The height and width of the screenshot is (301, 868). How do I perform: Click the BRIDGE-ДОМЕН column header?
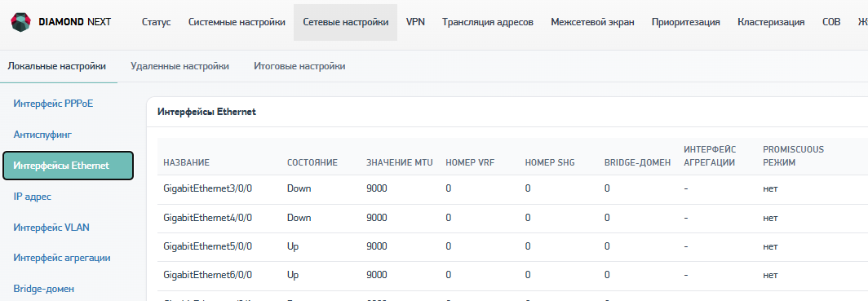click(x=638, y=162)
